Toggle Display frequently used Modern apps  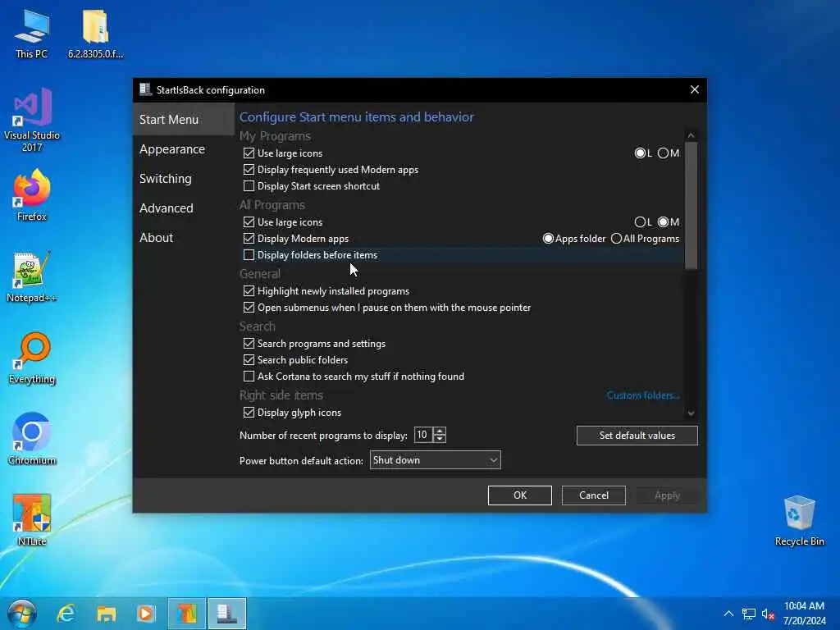tap(249, 170)
